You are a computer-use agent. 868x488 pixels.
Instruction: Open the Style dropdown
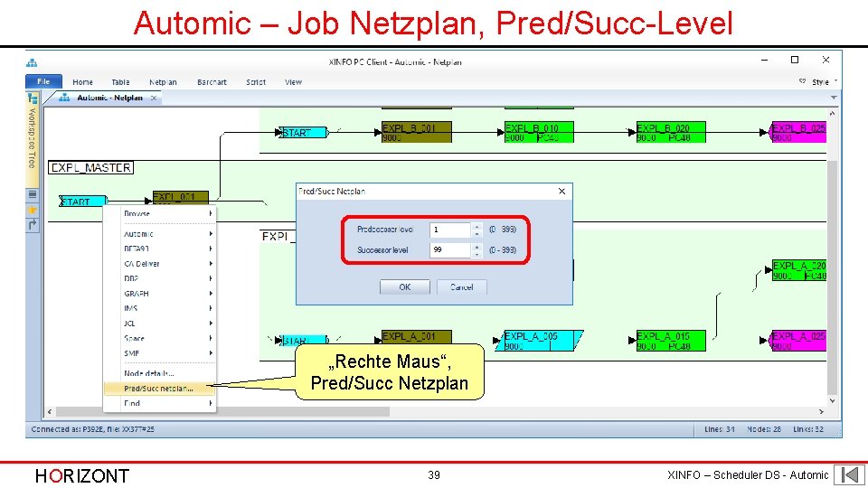pyautogui.click(x=825, y=82)
